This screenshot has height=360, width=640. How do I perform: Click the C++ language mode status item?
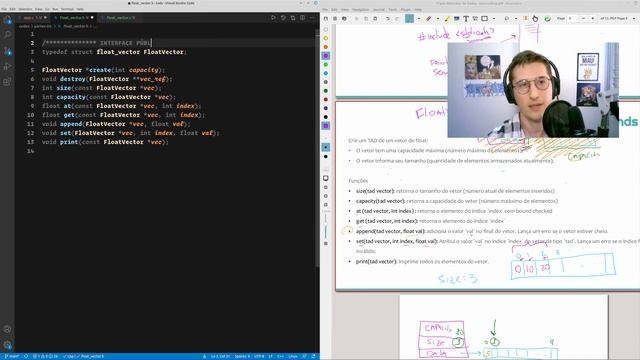[280, 356]
